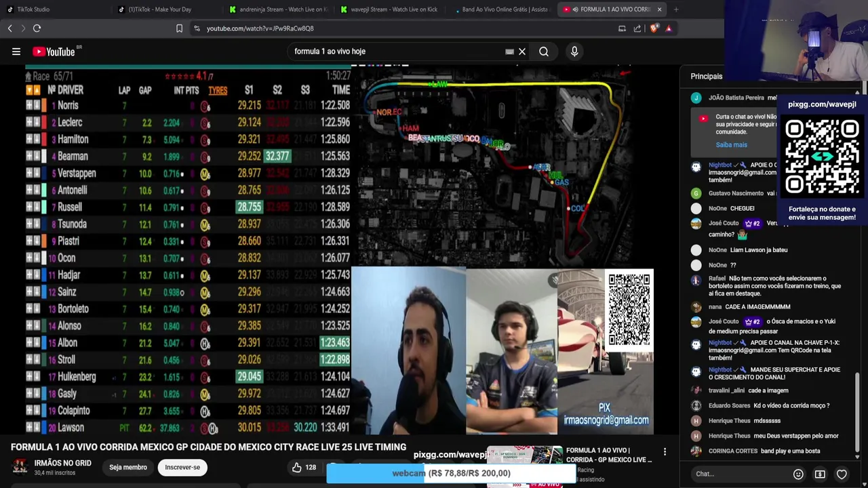The image size is (868, 488).
Task: Open site settings icon in address bar
Action: 197,28
